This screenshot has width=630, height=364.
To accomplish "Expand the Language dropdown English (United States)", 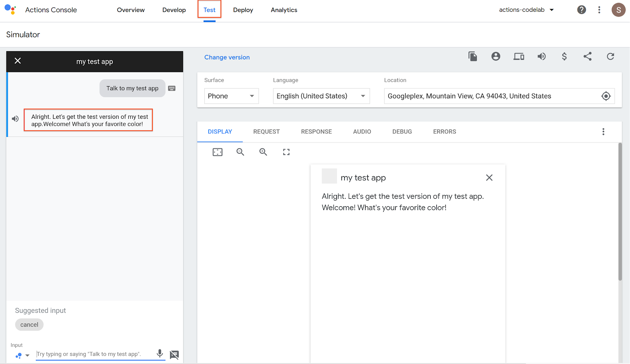I will coord(321,96).
